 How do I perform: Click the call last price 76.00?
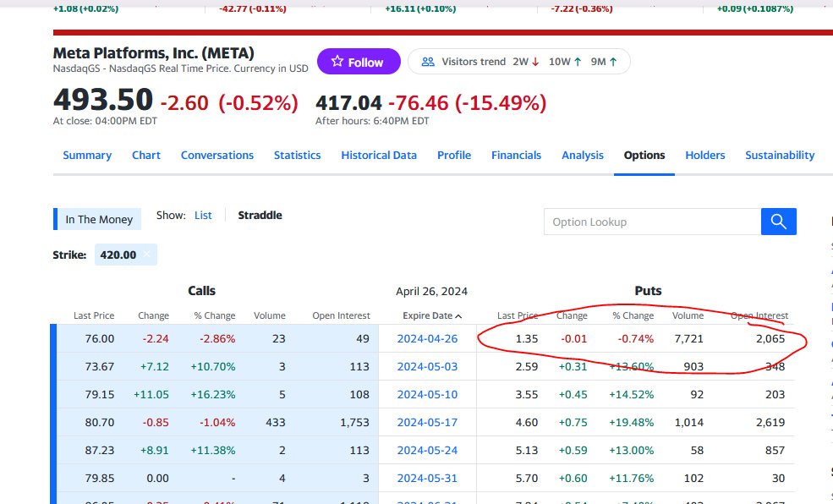(99, 339)
